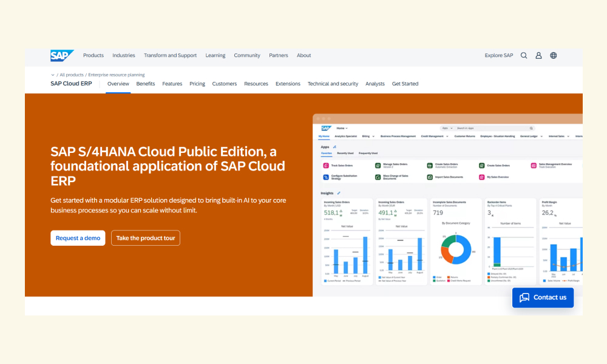The image size is (607, 364).
Task: Follow the All products breadcrumb link
Action: pyautogui.click(x=72, y=75)
